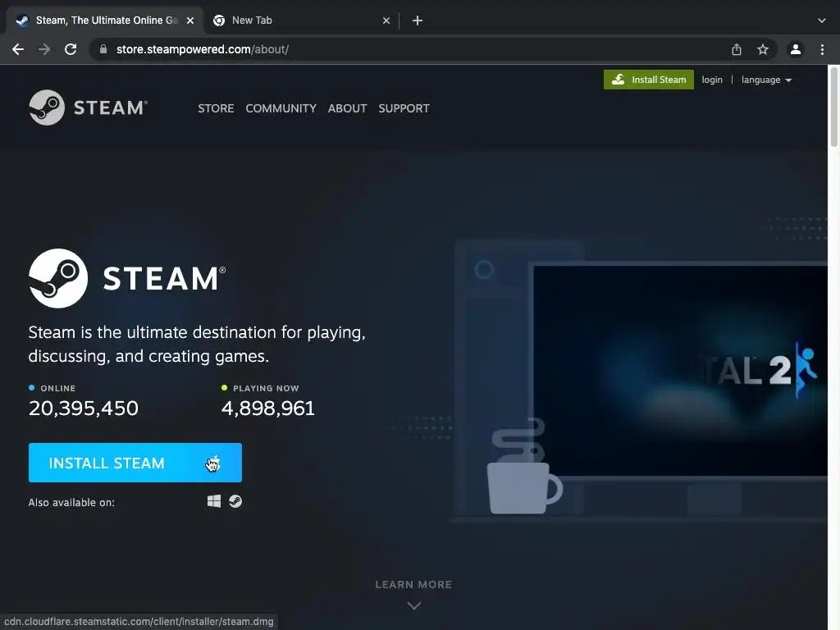This screenshot has width=840, height=630.
Task: Click the lock icon in address bar
Action: [x=103, y=49]
